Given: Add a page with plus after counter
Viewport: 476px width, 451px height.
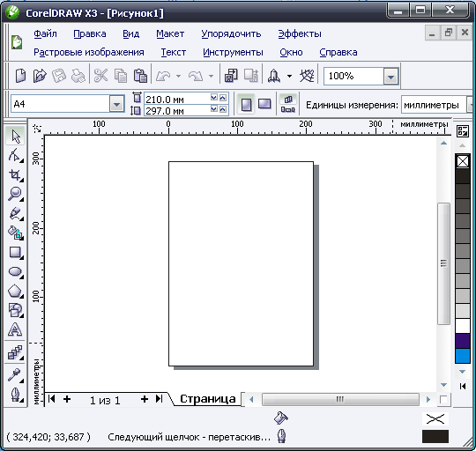Looking at the screenshot, I should coord(145,399).
